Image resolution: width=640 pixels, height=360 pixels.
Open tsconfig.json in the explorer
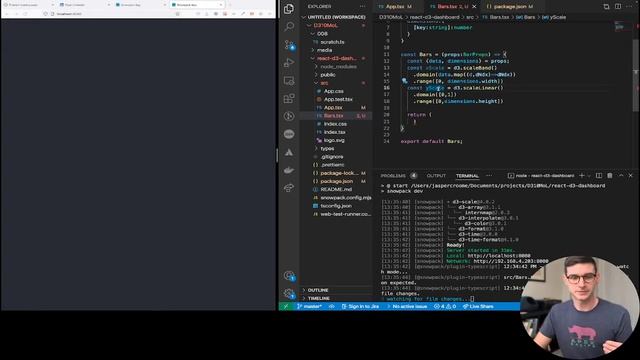336,206
